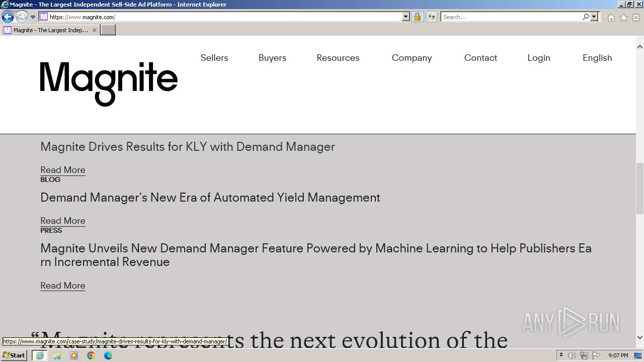The width and height of the screenshot is (644, 362).
Task: Launch Google Chrome from the taskbar
Action: [91, 355]
